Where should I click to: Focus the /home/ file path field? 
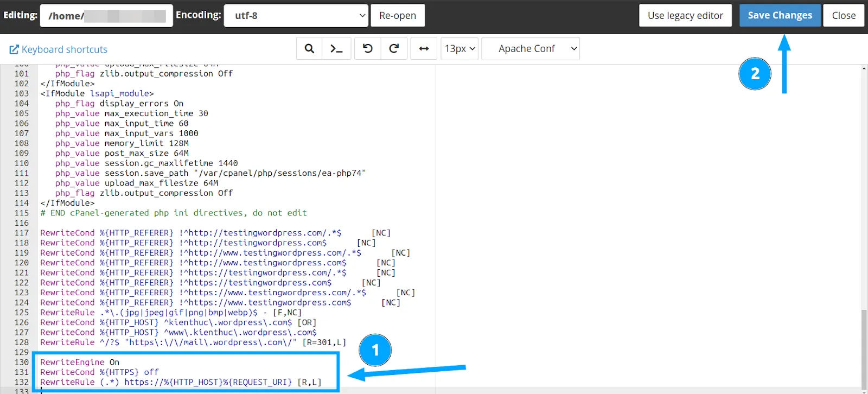[106, 15]
